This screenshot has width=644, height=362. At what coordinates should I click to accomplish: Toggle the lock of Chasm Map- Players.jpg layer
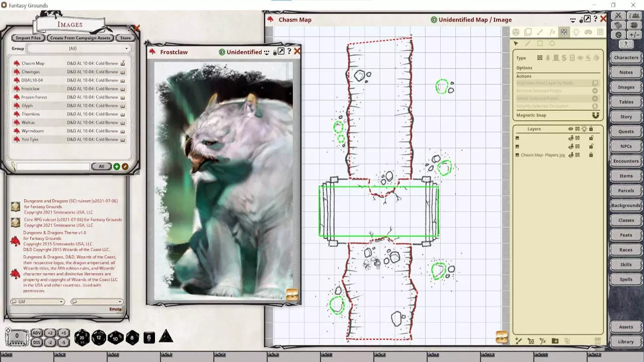591,155
